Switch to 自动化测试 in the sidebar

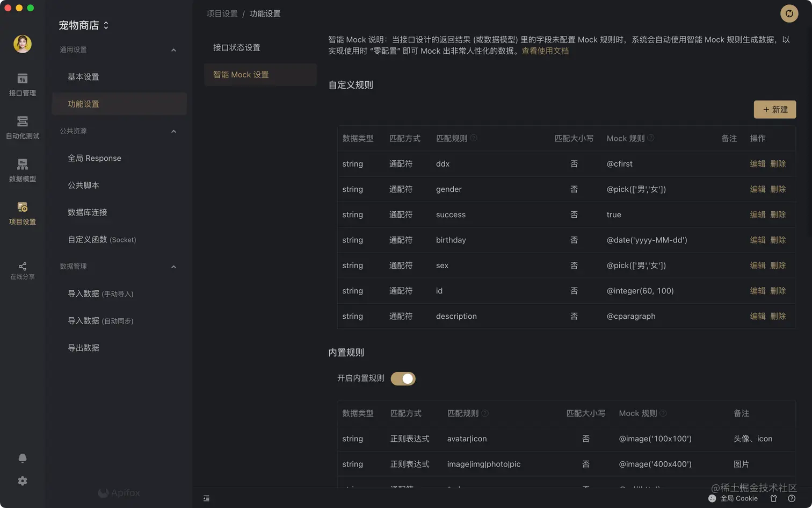22,128
